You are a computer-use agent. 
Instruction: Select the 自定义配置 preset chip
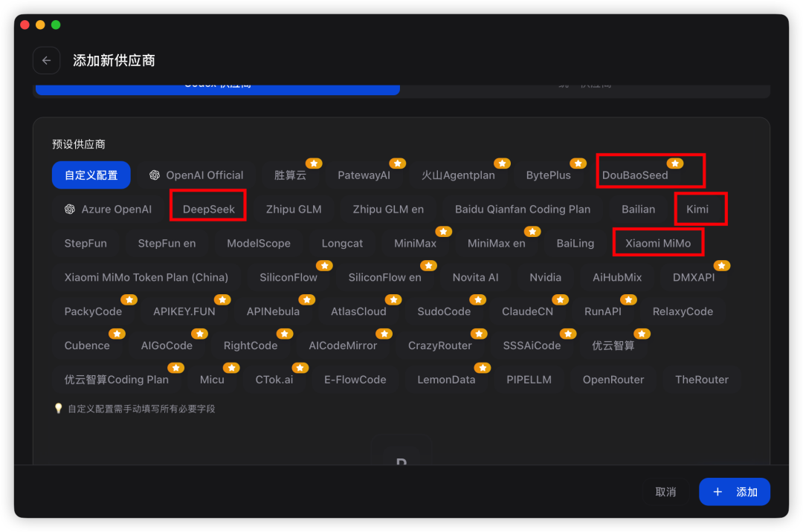pyautogui.click(x=91, y=175)
